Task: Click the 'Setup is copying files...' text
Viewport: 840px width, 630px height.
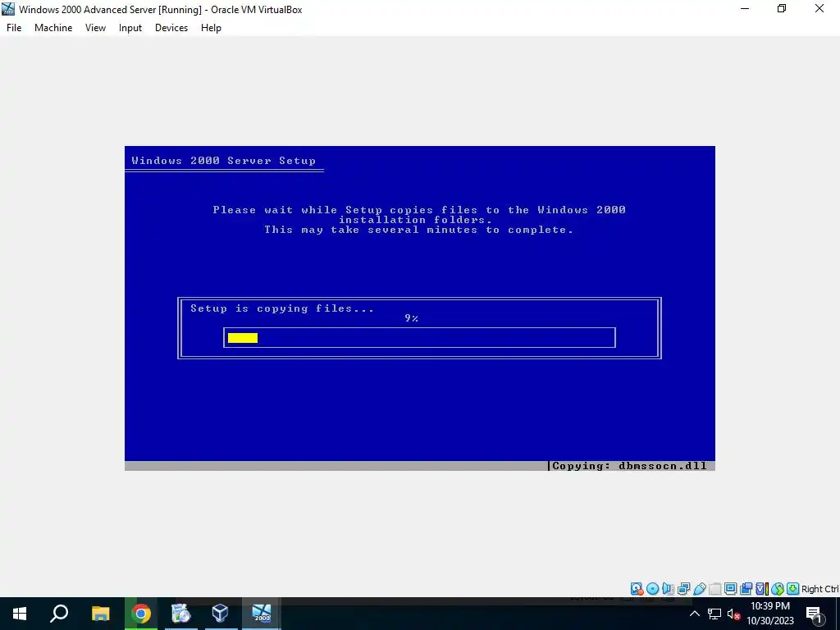Action: [282, 308]
